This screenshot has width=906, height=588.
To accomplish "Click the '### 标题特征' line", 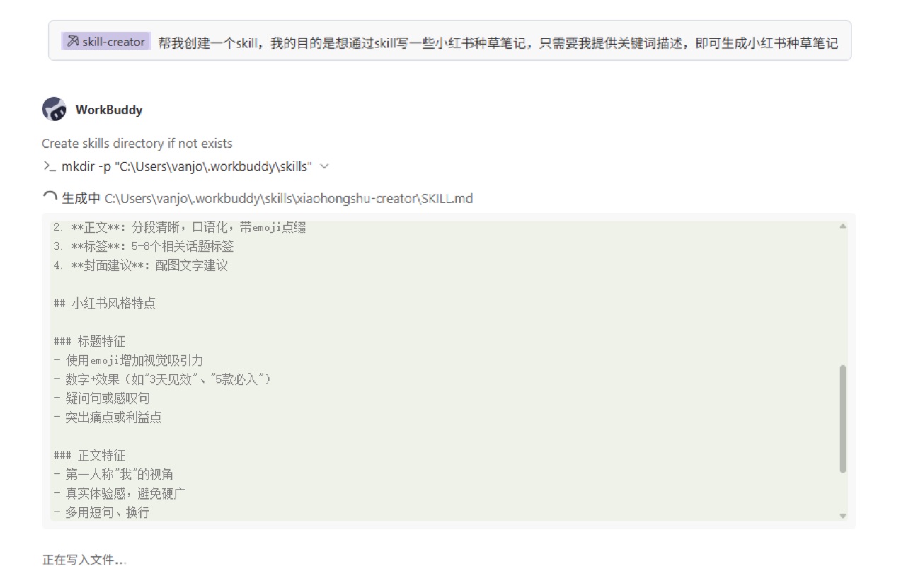I will pos(89,342).
